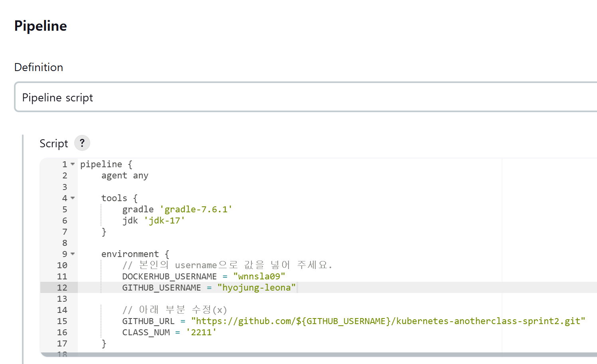Click the Korean username comment on line 10
Image resolution: width=597 pixels, height=364 pixels.
point(227,265)
